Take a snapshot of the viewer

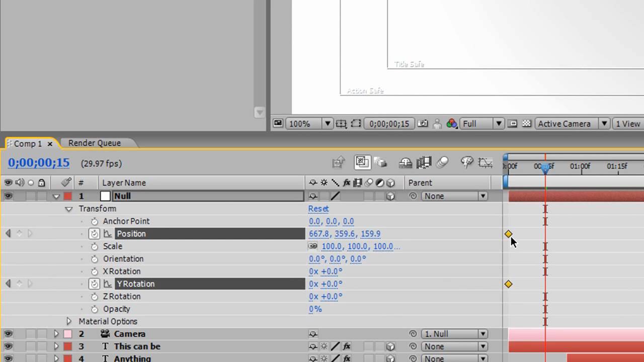423,124
